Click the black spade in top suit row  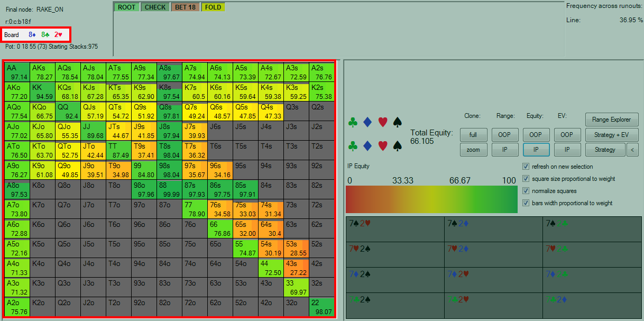tap(399, 123)
